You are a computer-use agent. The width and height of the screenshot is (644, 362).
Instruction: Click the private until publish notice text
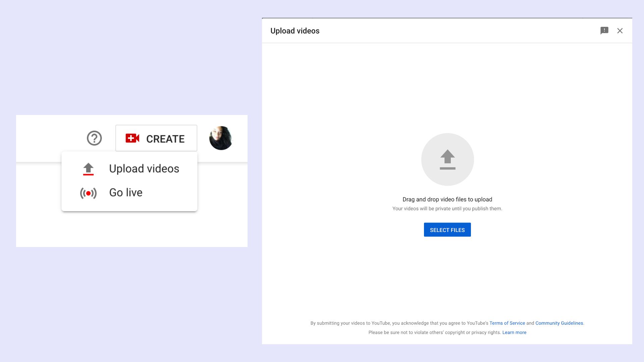point(447,208)
